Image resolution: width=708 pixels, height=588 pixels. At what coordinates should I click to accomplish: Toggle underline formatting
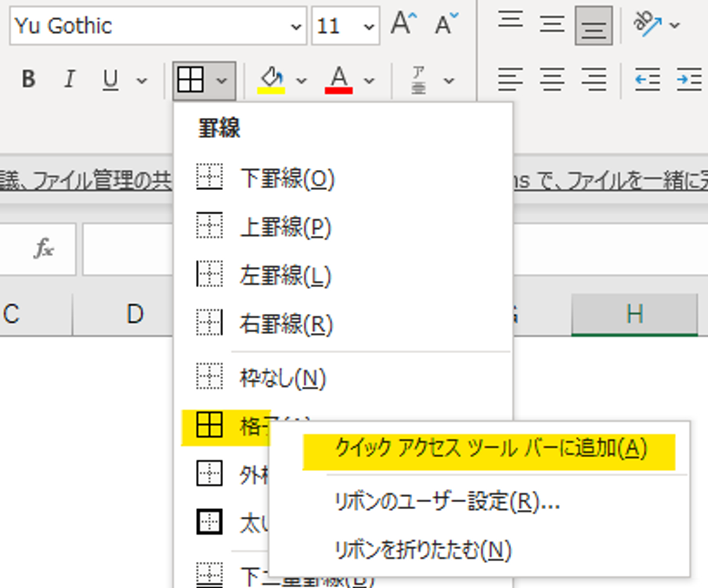click(111, 80)
